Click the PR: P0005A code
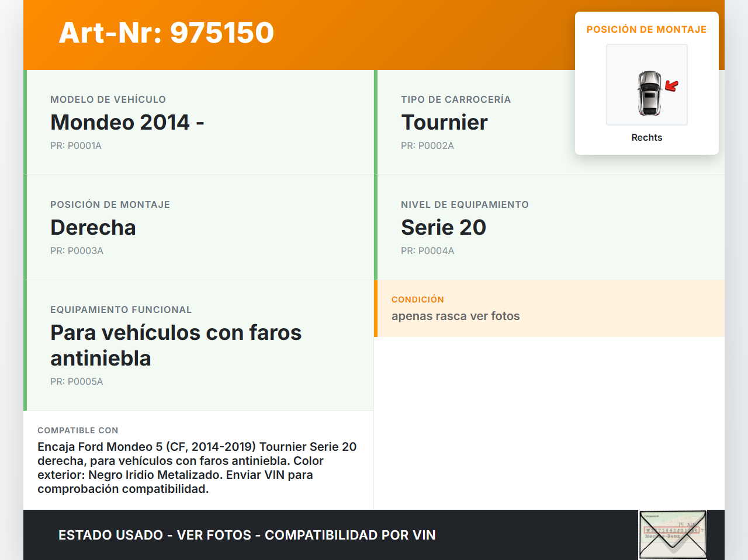The image size is (748, 560). tap(77, 382)
